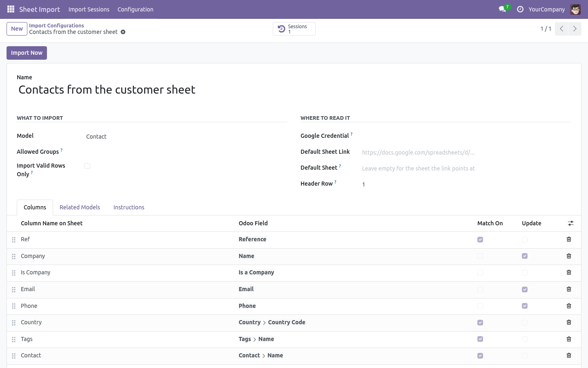Toggle Update for Company row

tap(525, 256)
